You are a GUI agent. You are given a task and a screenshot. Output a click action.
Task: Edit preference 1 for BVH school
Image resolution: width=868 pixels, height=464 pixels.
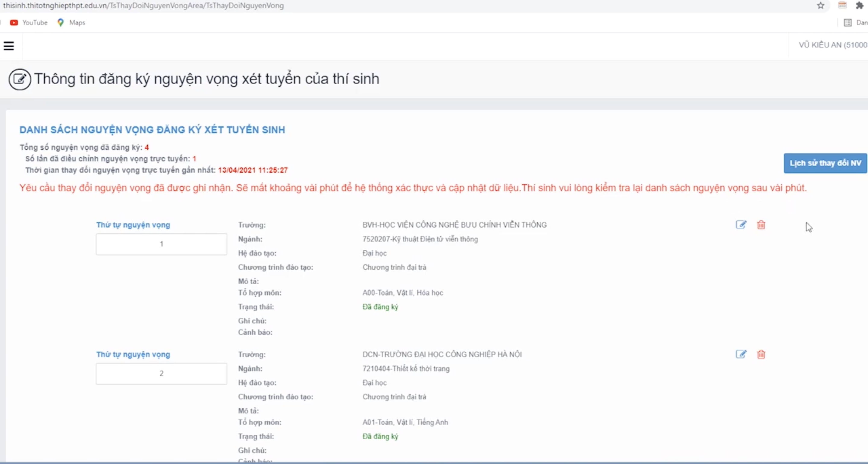pyautogui.click(x=741, y=225)
